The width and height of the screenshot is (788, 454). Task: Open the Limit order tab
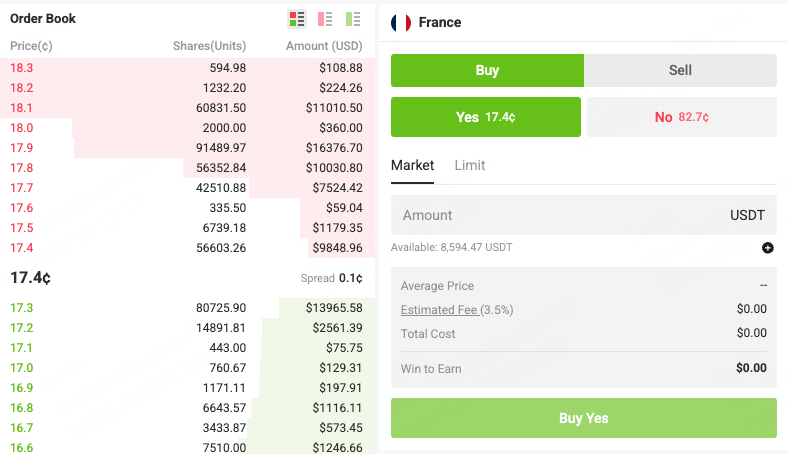[x=470, y=165]
